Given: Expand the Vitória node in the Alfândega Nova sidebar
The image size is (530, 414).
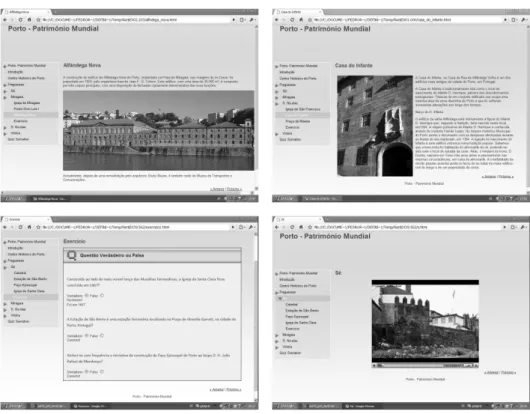Looking at the screenshot, I should point(5,134).
